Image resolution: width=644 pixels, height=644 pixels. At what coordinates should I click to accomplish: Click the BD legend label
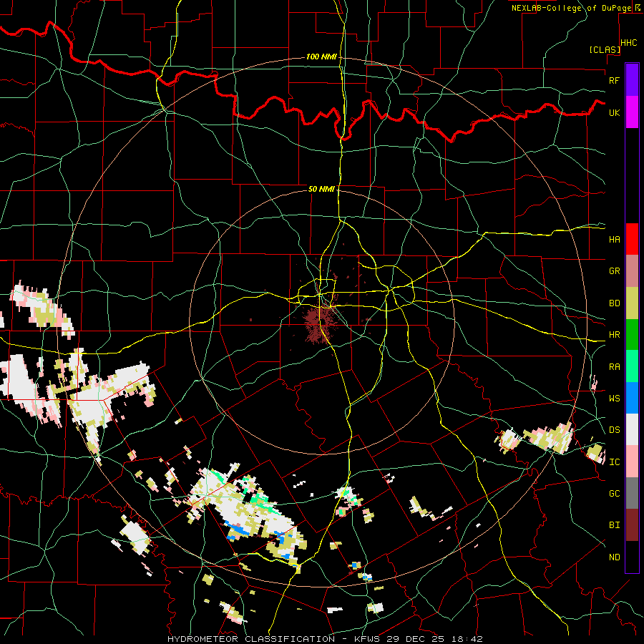tap(614, 303)
